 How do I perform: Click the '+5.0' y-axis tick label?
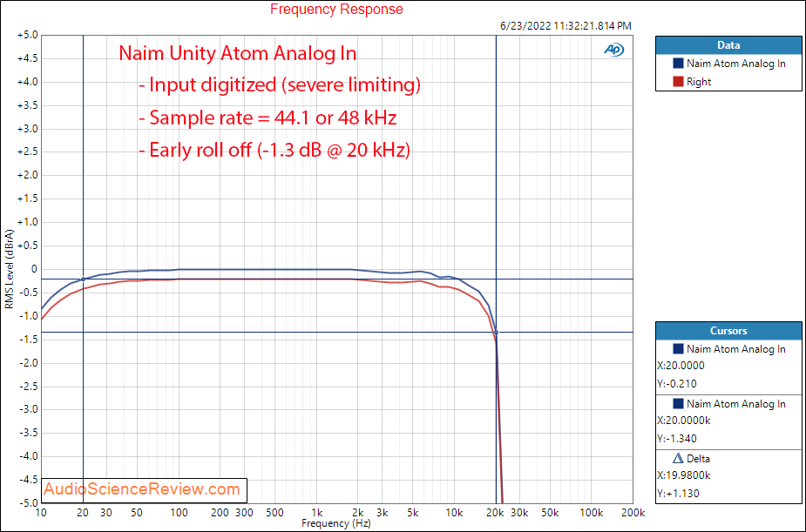pyautogui.click(x=27, y=36)
